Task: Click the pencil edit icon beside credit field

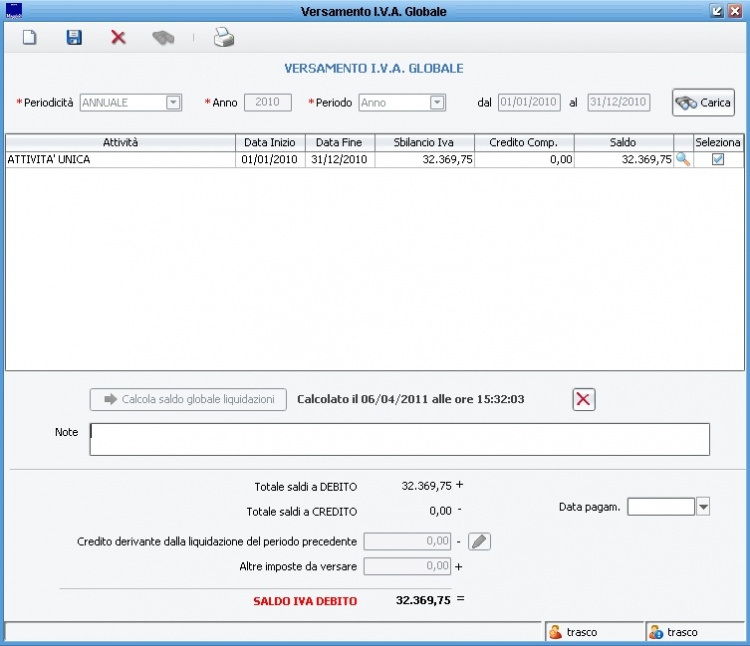Action: [x=480, y=541]
